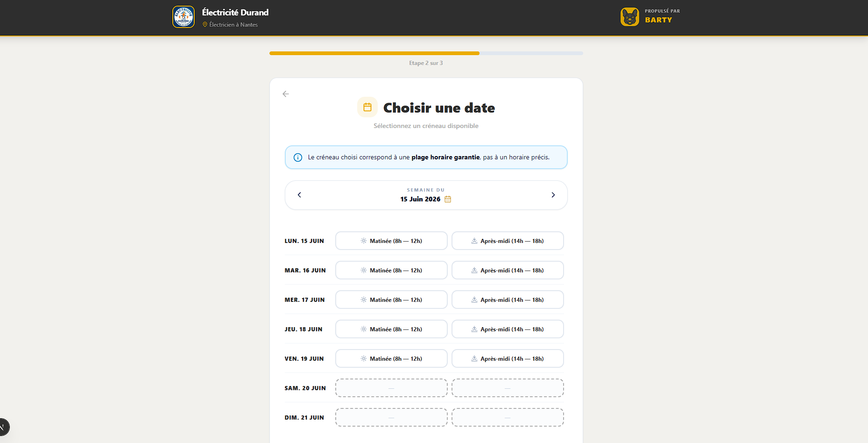
Task: Click the VEN. 19 JUIN day label
Action: (304, 359)
